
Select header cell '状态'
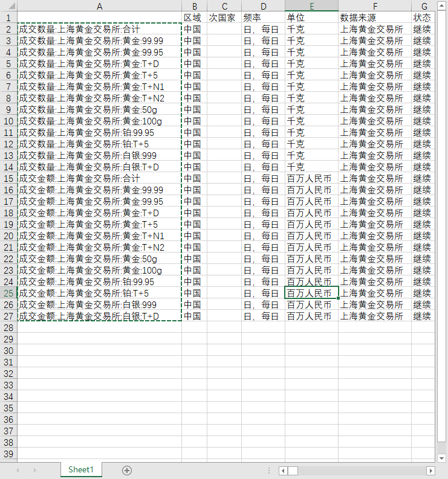point(424,18)
